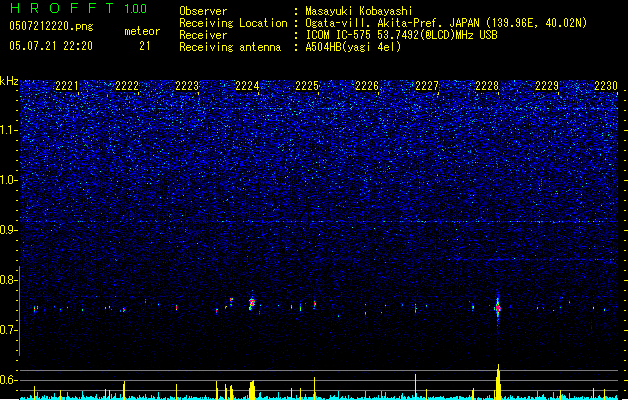The width and height of the screenshot is (629, 400).
Task: Click the 0.8 frequency axis label
Action: (8, 280)
